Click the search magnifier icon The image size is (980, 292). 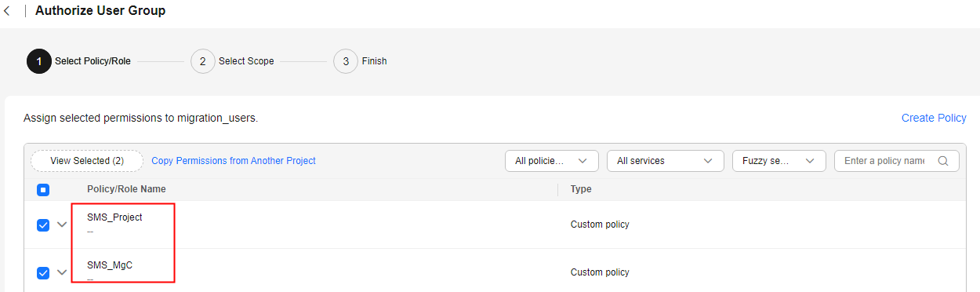click(943, 161)
